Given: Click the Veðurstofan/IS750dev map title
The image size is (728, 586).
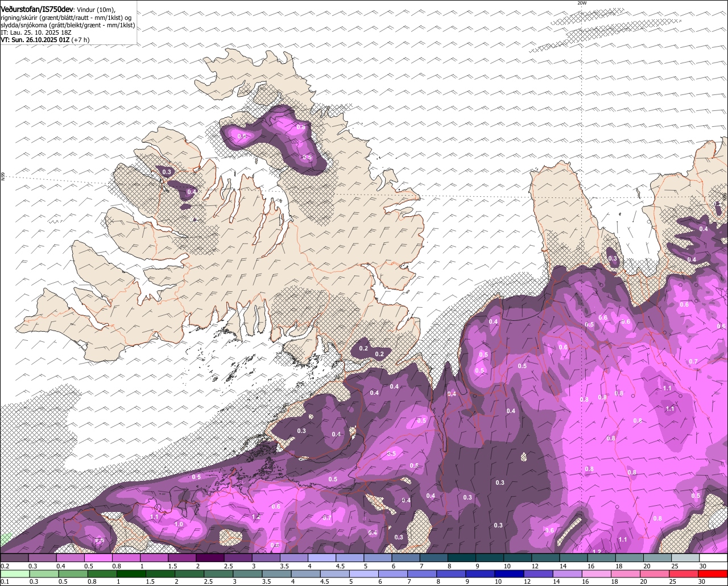Looking at the screenshot, I should pos(37,10).
